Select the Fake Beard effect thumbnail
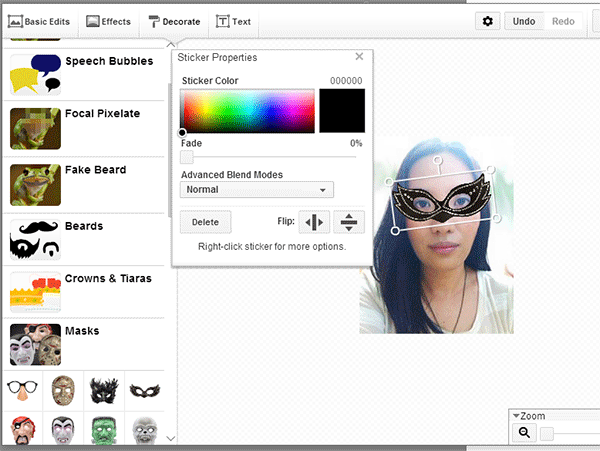 click(35, 185)
